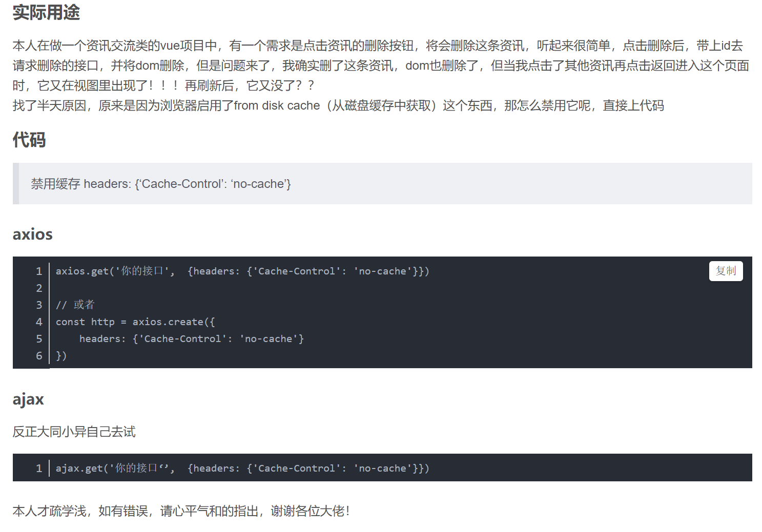Click the axios section heading
This screenshot has width=762, height=532.
tap(33, 234)
